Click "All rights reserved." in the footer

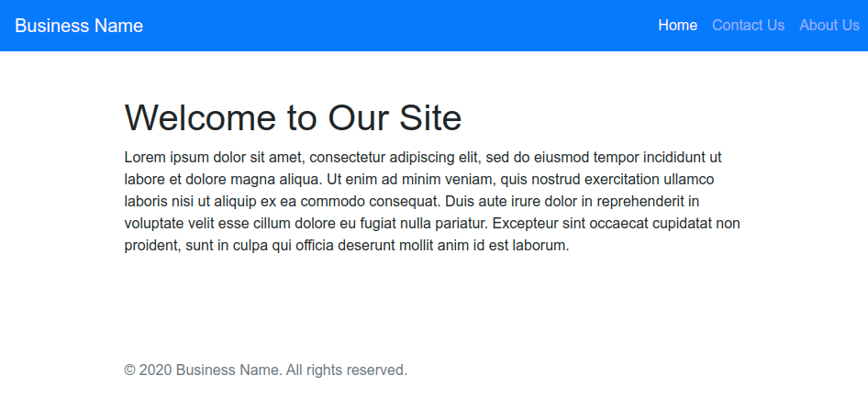[346, 370]
